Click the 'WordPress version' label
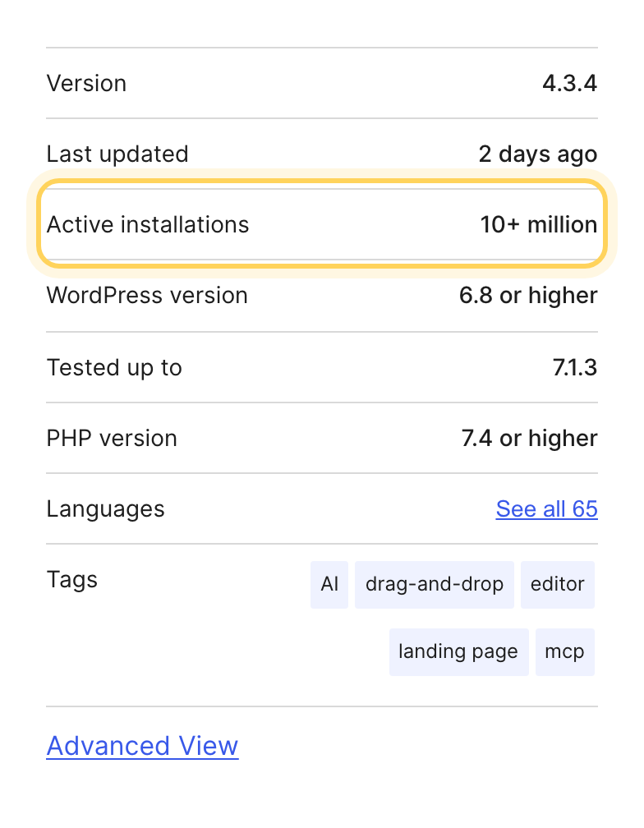 pyautogui.click(x=147, y=296)
